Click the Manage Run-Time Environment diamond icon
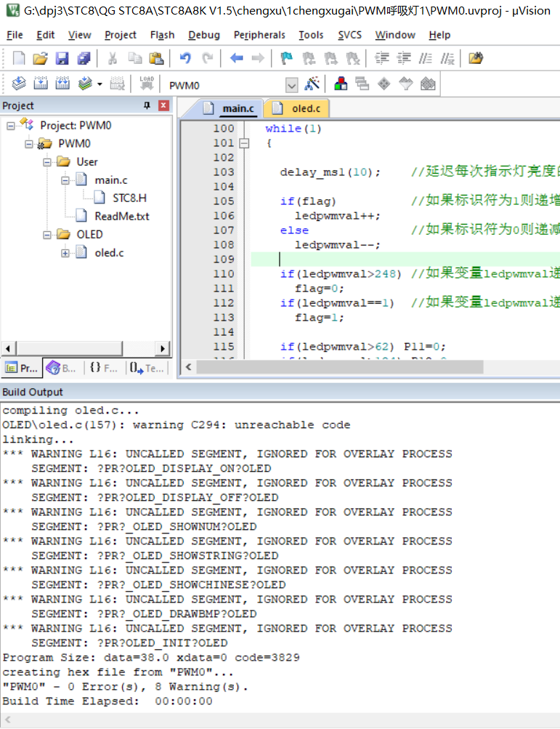 (384, 84)
